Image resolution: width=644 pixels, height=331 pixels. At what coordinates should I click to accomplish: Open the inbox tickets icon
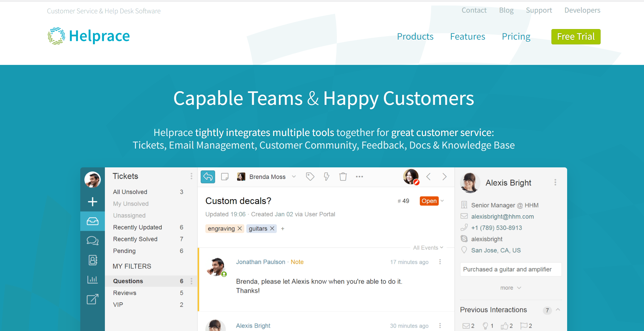coord(93,221)
